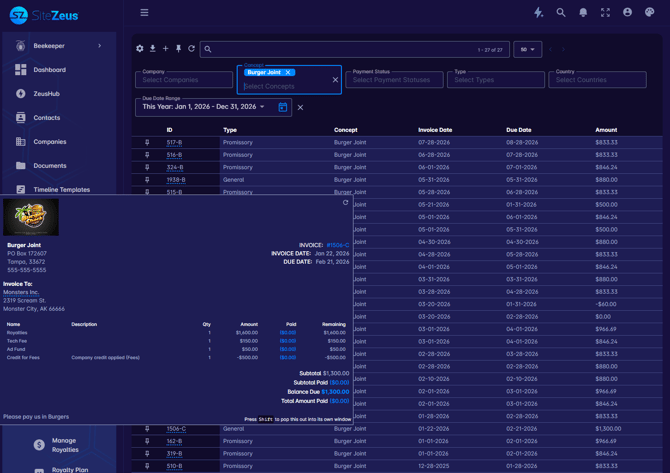The image size is (670, 473).
Task: Open user account profile icon
Action: [x=627, y=12]
